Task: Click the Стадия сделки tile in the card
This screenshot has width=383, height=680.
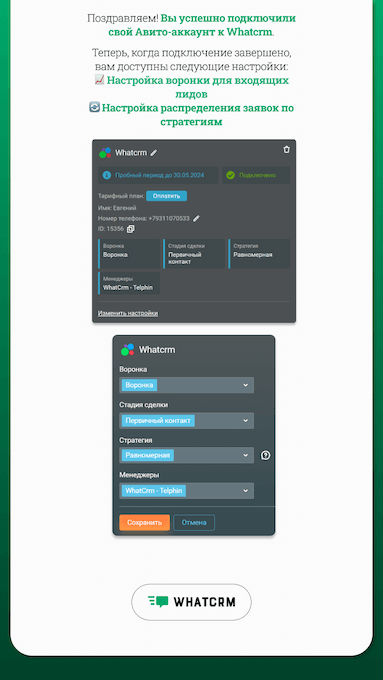Action: click(x=194, y=254)
